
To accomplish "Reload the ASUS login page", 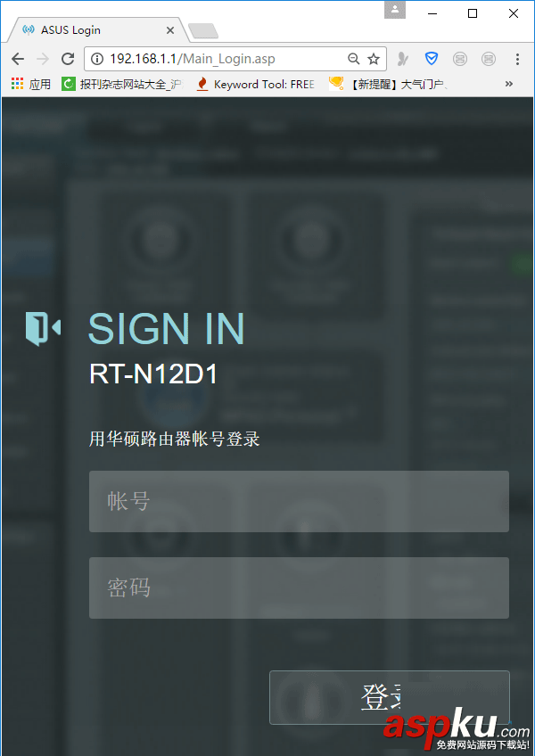I will click(68, 59).
